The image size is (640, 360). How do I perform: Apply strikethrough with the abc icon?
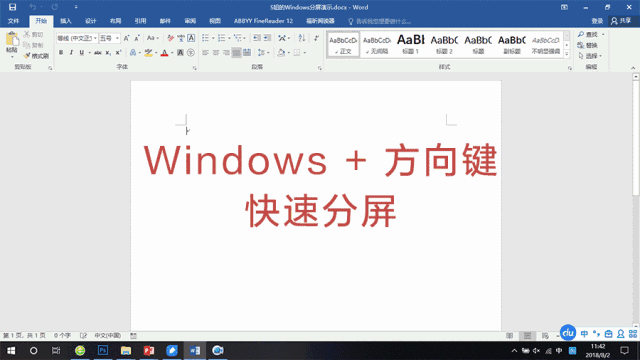tap(98, 53)
